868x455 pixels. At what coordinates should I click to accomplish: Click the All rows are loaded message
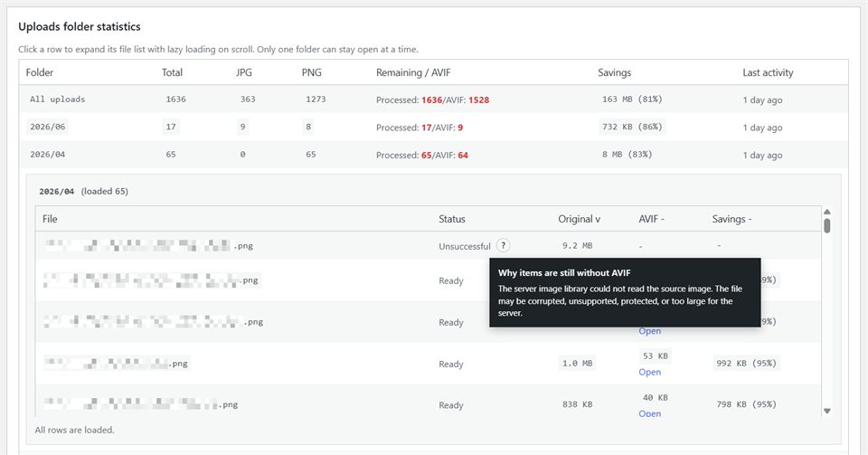point(74,430)
